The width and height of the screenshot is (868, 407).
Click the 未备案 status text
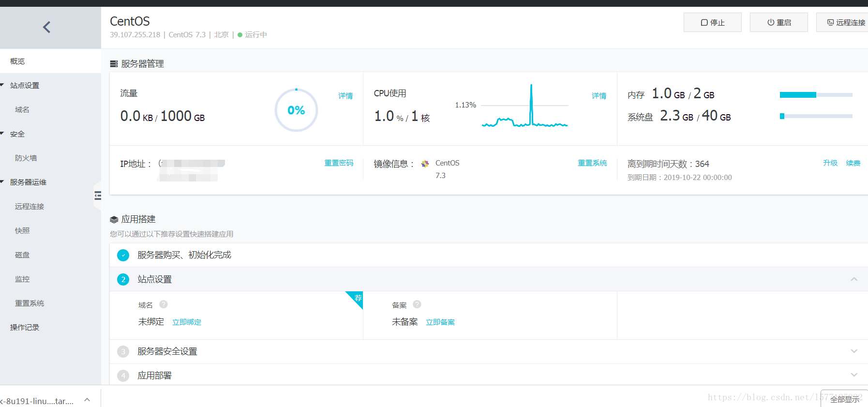pyautogui.click(x=404, y=322)
